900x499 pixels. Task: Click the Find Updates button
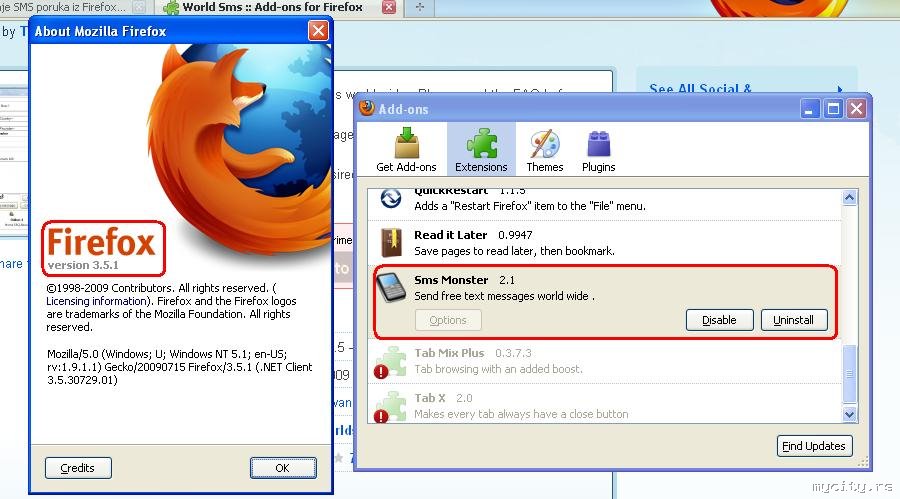point(814,446)
